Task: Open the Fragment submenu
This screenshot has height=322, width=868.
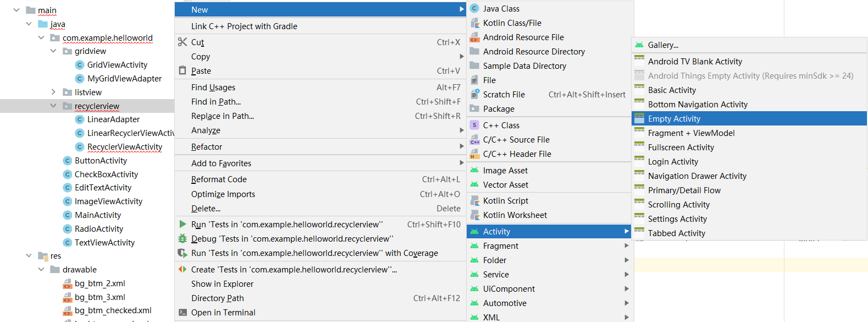Action: click(500, 245)
